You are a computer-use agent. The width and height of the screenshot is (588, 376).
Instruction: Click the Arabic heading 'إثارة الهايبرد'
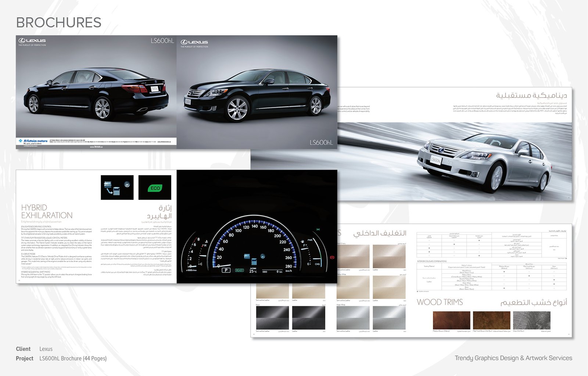point(159,212)
